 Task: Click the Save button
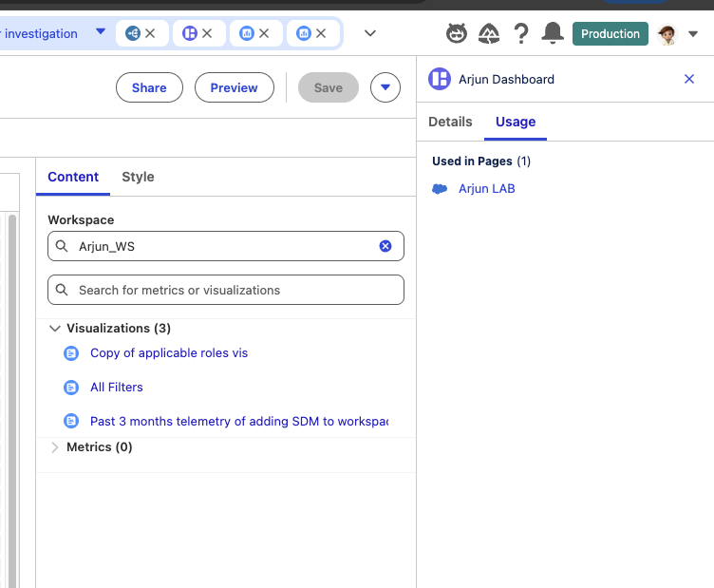tap(329, 87)
